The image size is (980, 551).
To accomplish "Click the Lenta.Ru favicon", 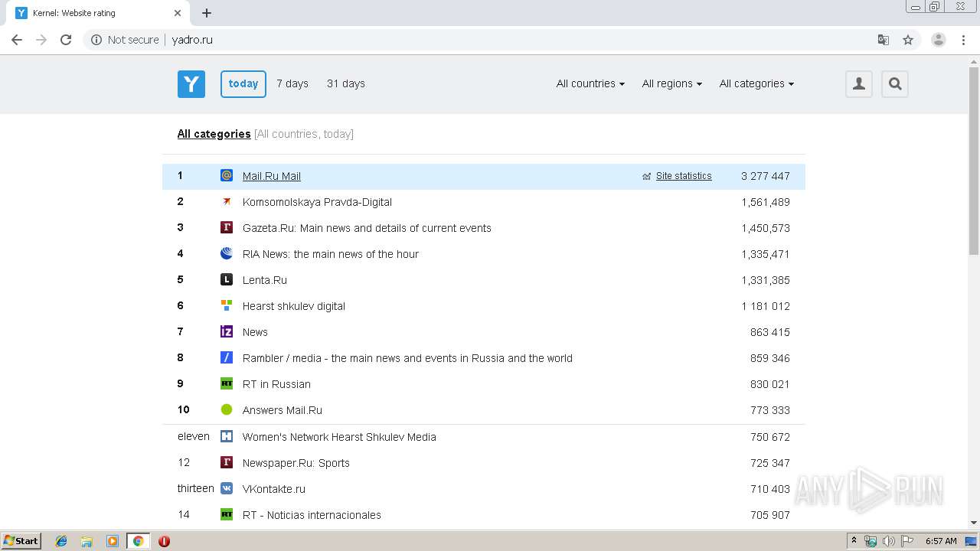I will pos(227,279).
